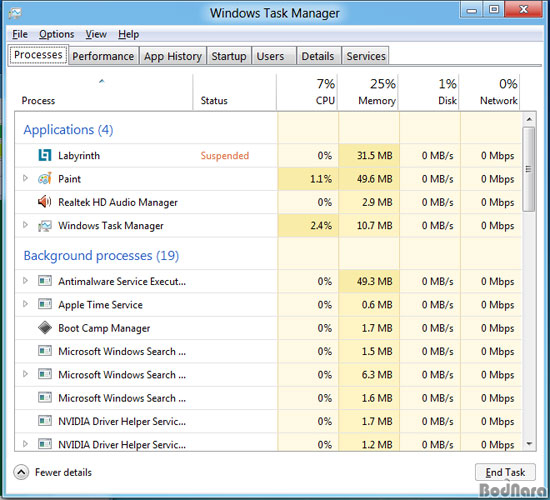Click the Antimalware Service Executable icon

pyautogui.click(x=45, y=281)
